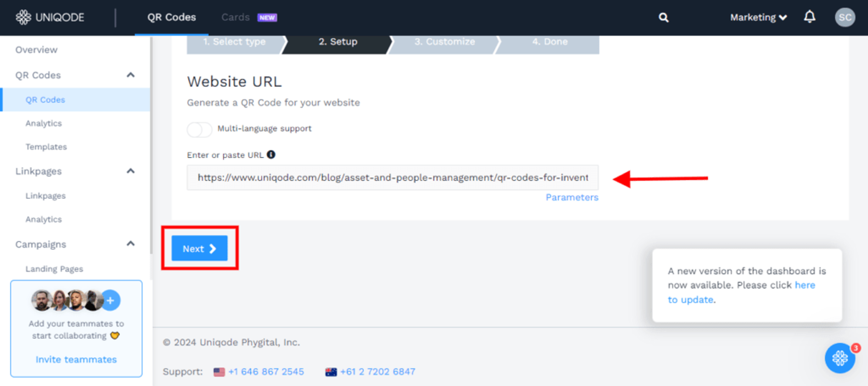The width and height of the screenshot is (868, 386).
Task: Open the SC profile avatar
Action: tap(845, 17)
